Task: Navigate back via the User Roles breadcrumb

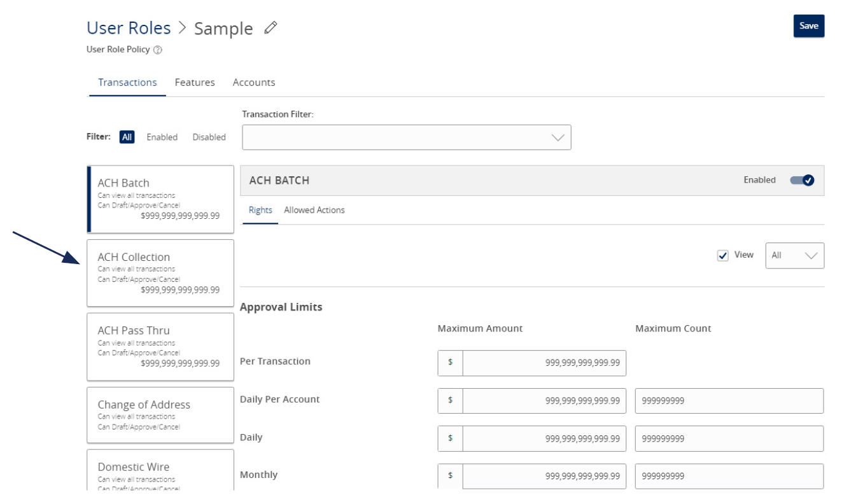Action: [x=128, y=27]
